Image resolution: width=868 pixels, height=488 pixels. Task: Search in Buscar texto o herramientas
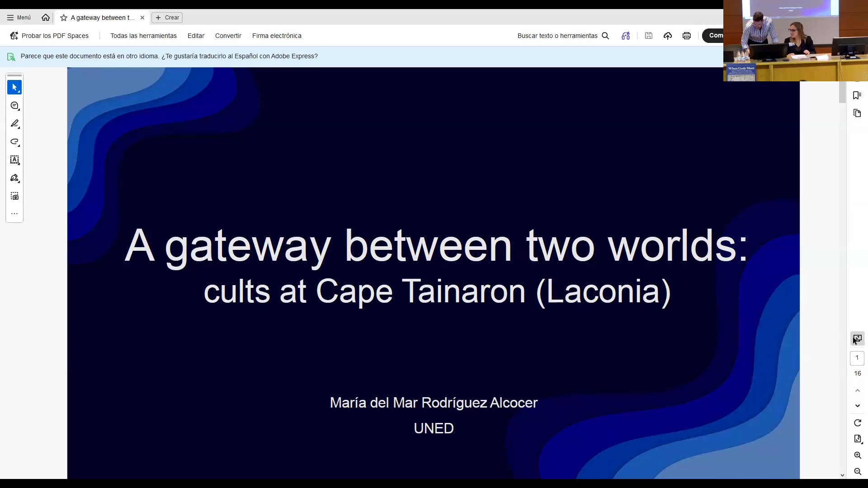pos(563,36)
